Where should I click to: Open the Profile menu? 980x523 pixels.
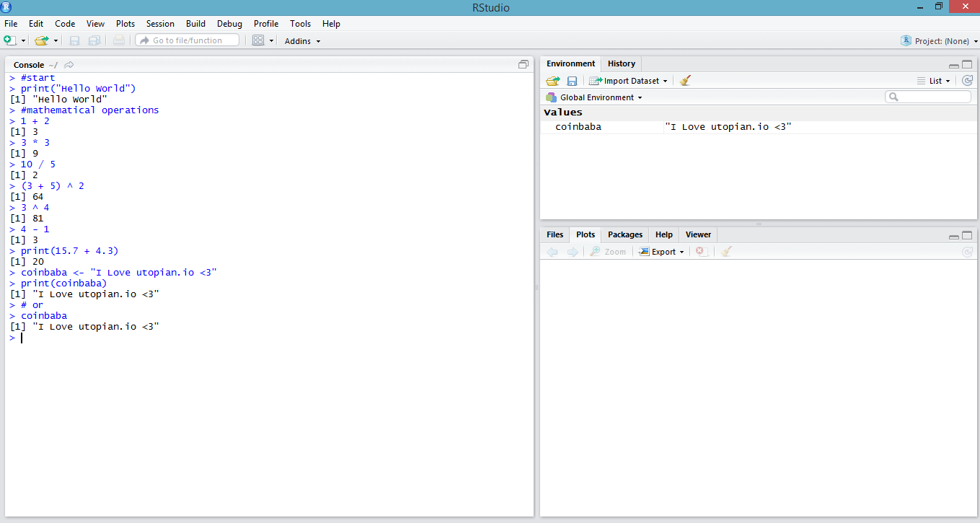[266, 24]
